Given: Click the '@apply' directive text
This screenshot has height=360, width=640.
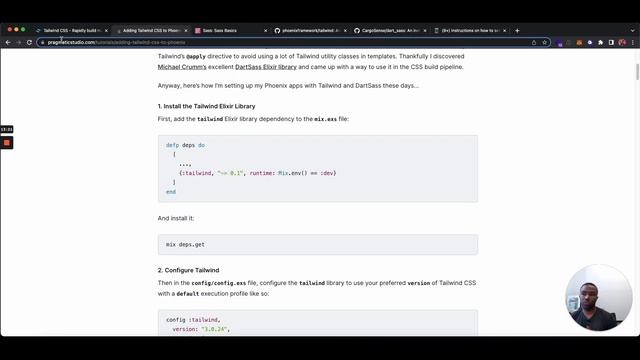Looking at the screenshot, I should coord(196,56).
